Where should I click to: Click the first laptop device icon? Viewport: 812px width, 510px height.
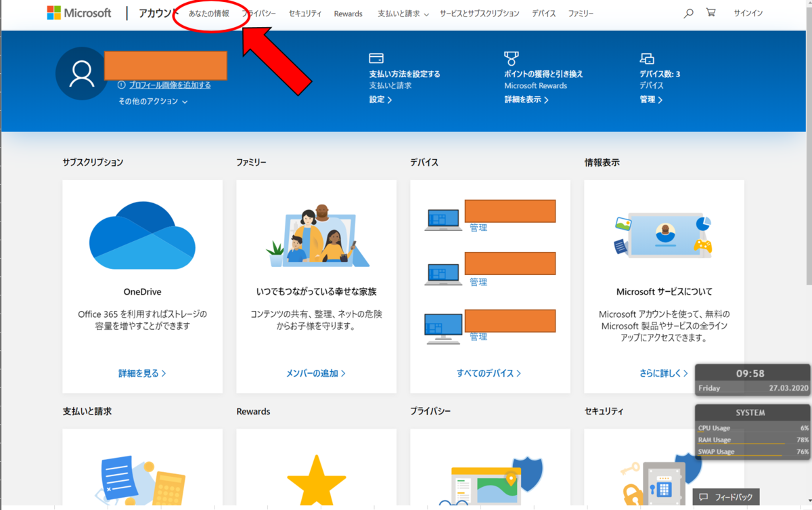pos(443,220)
